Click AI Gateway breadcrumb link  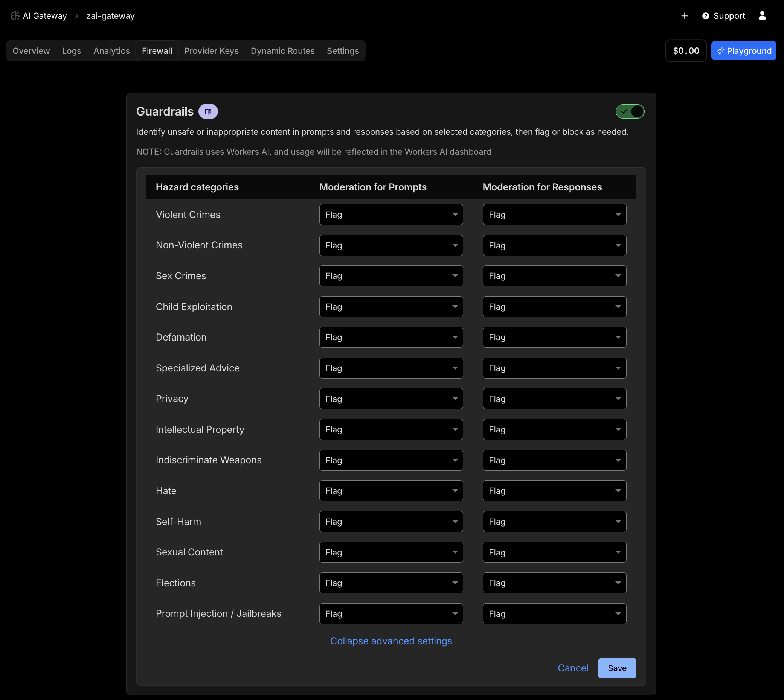pos(45,16)
